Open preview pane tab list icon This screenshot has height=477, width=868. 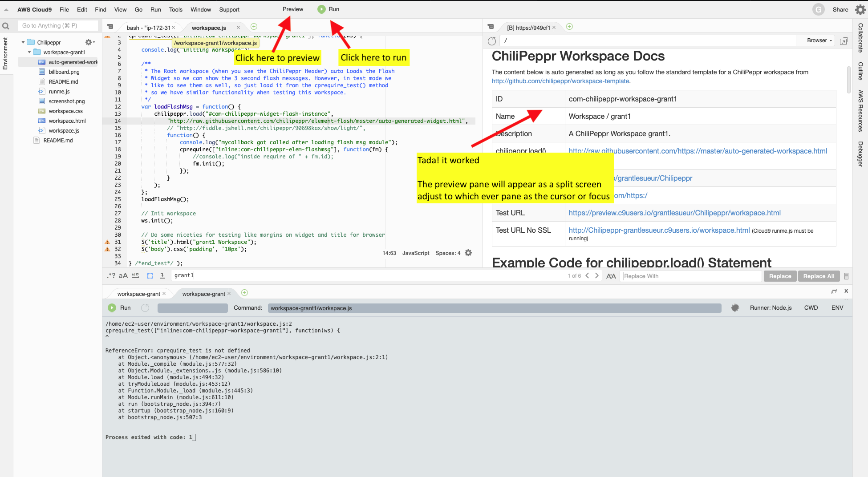click(x=491, y=27)
